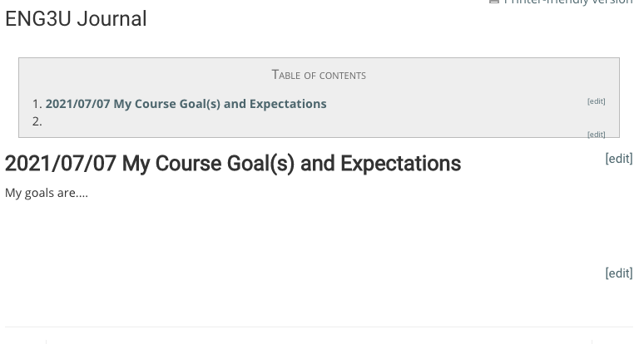Screen dimensions: 644x344
Task: Open the Printer-friendly version link
Action: tap(567, 2)
